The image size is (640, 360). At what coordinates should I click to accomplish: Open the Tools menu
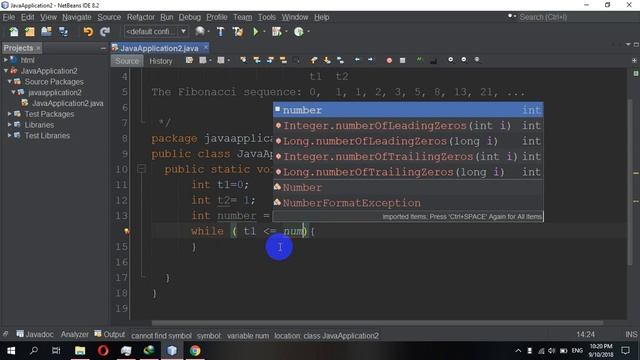click(267, 17)
